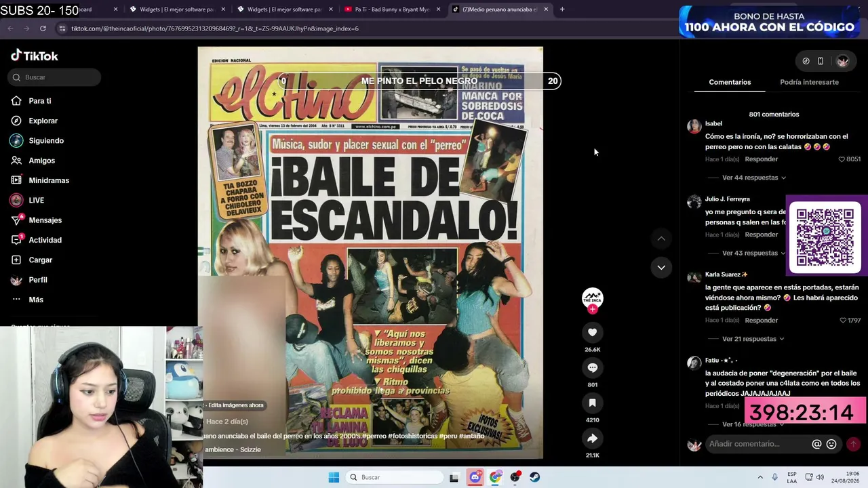This screenshot has width=868, height=488.
Task: Send the comment with the red arrow button
Action: click(853, 444)
